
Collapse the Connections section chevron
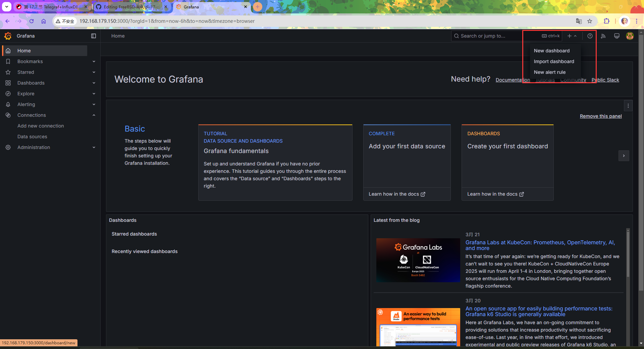tap(94, 115)
